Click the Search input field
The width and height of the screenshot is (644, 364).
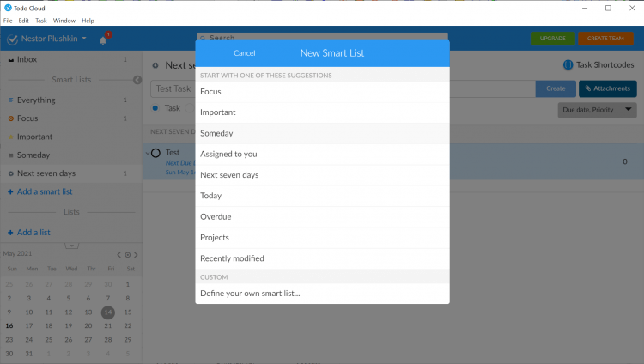322,37
